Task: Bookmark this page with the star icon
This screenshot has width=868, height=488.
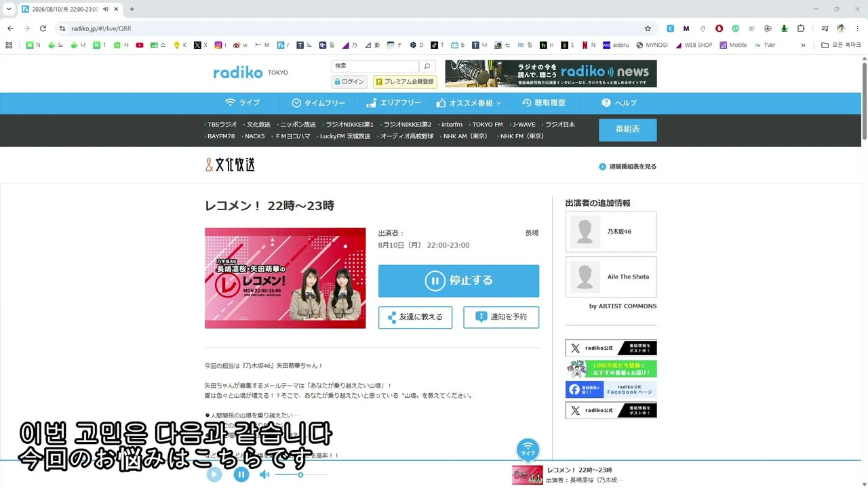Action: tap(648, 28)
